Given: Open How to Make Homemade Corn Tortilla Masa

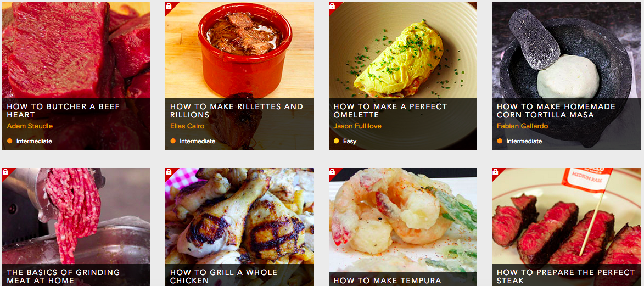Looking at the screenshot, I should [556, 110].
